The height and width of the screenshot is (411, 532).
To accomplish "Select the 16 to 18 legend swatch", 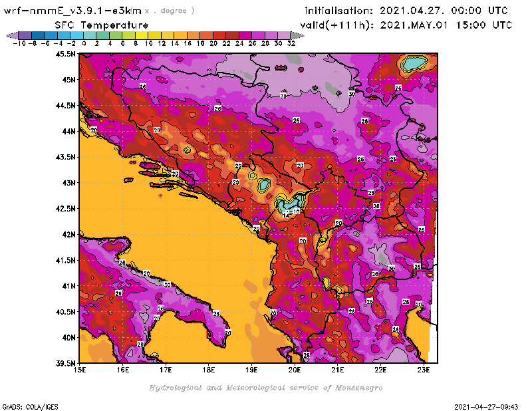I will (193, 35).
